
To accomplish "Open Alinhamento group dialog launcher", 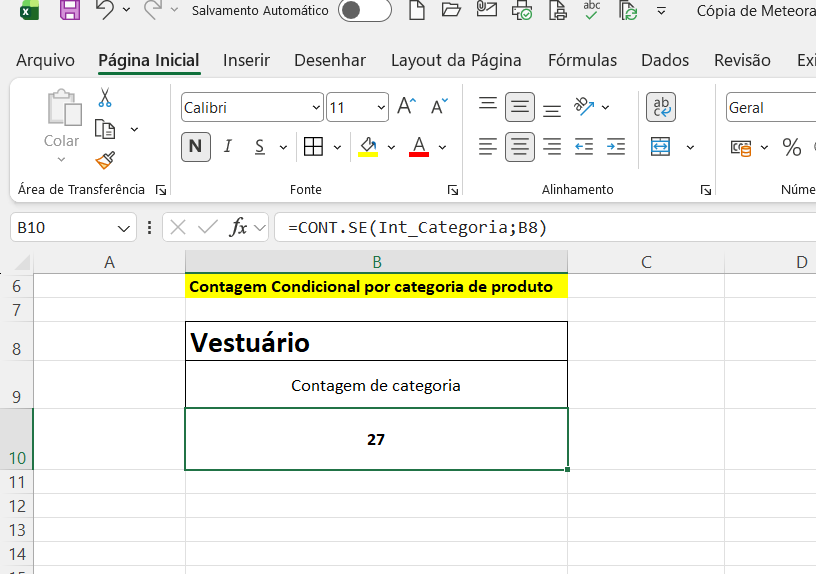I will (x=706, y=190).
